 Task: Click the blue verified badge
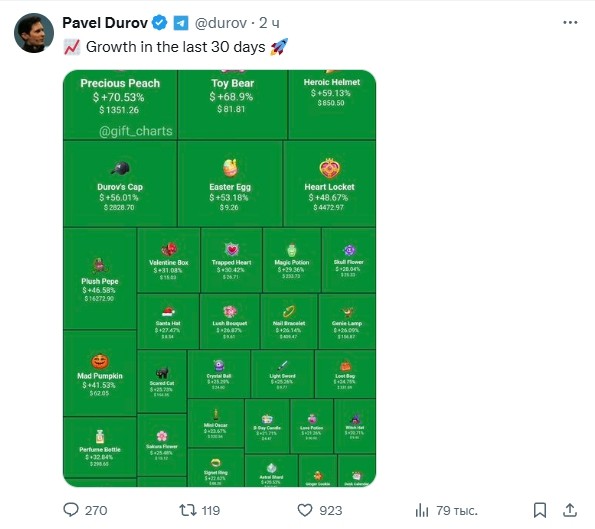click(x=159, y=23)
